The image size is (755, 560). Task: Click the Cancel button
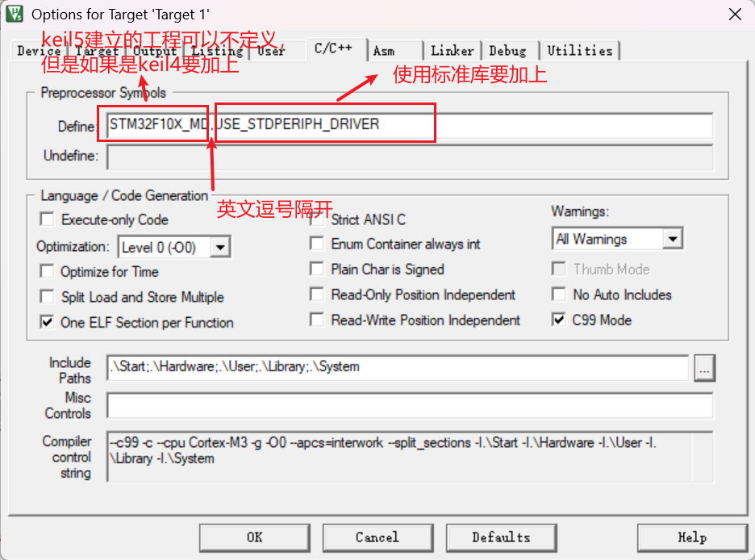[x=377, y=537]
